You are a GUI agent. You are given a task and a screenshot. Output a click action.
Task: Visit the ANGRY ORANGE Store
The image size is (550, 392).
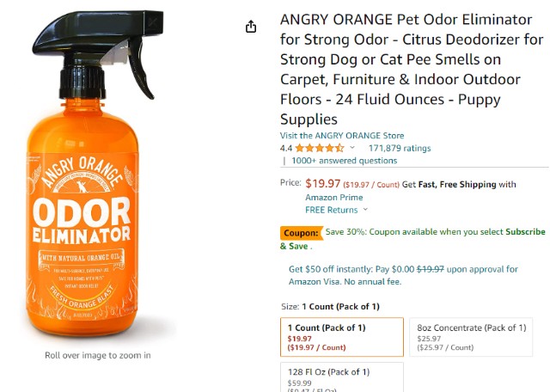point(341,136)
